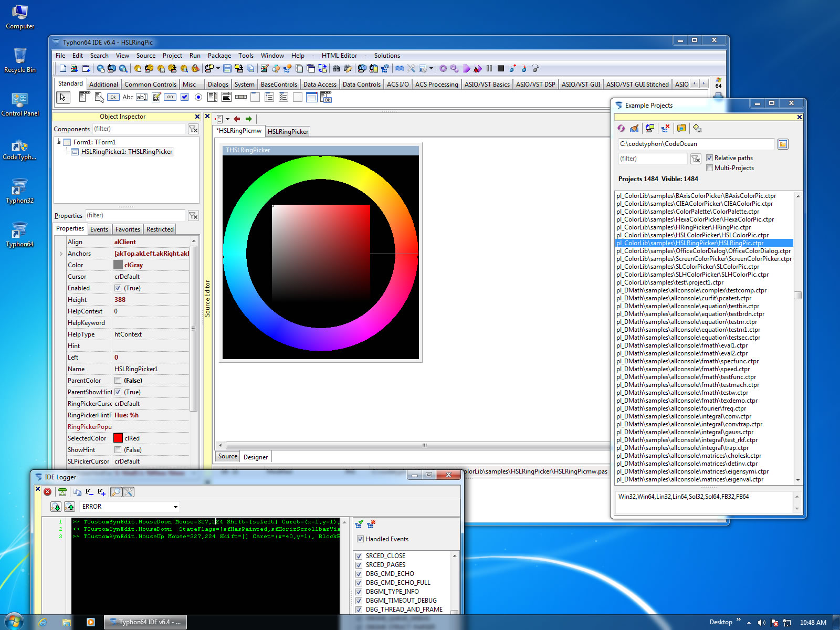Open the dropdown arrow after the wrench toolbar icon
This screenshot has width=840, height=630.
(431, 68)
